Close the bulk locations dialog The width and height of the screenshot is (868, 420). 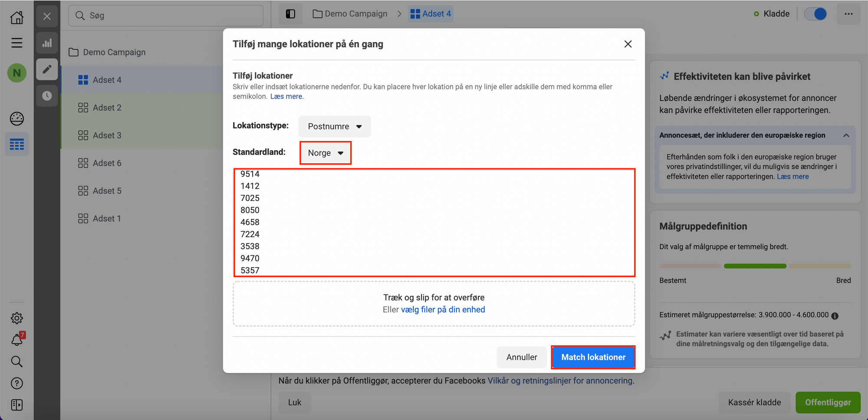628,44
